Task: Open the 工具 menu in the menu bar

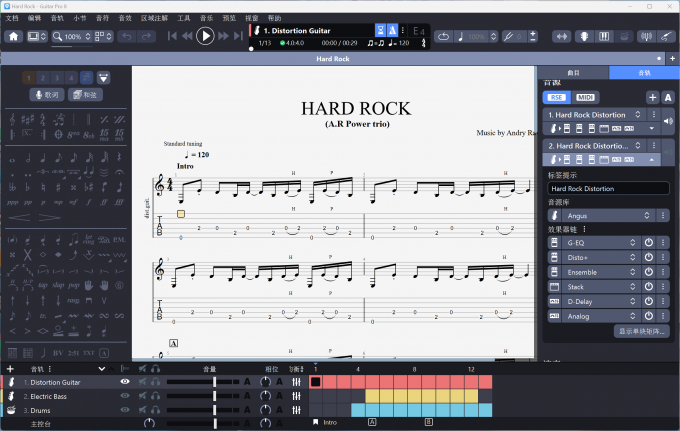Action: [x=183, y=18]
